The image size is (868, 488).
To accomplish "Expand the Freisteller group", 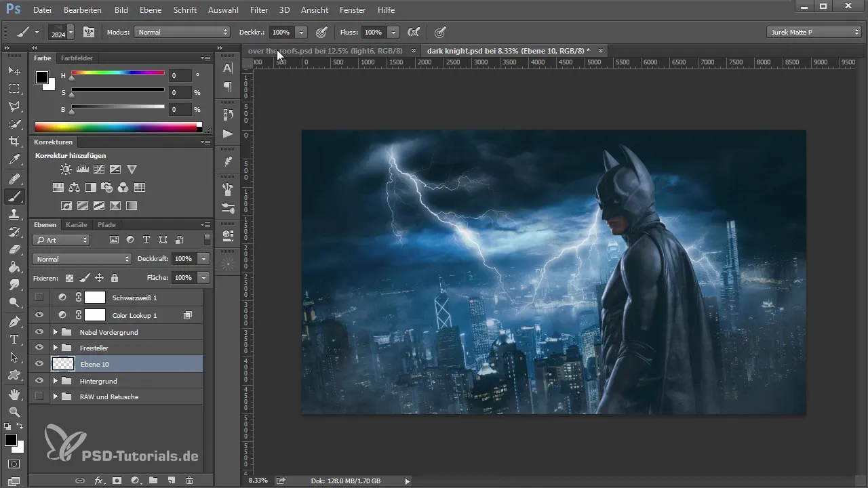I will (x=56, y=348).
